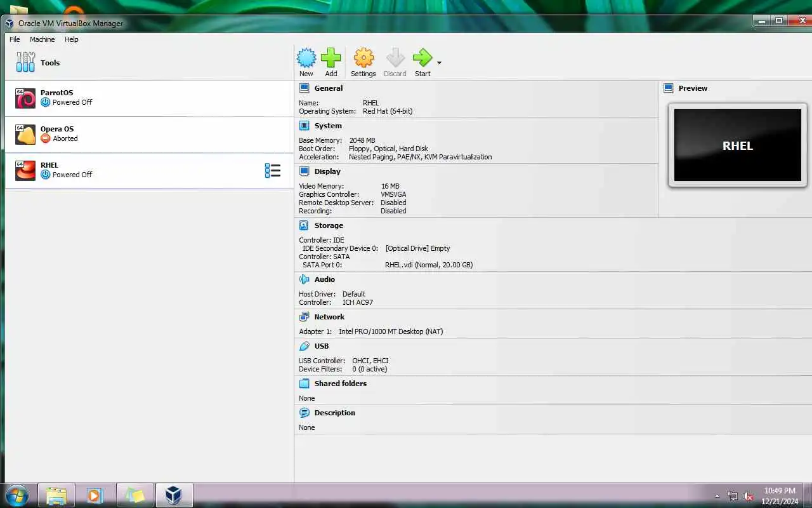Click the Audio section speaker icon
The image size is (812, 508).
click(x=304, y=279)
